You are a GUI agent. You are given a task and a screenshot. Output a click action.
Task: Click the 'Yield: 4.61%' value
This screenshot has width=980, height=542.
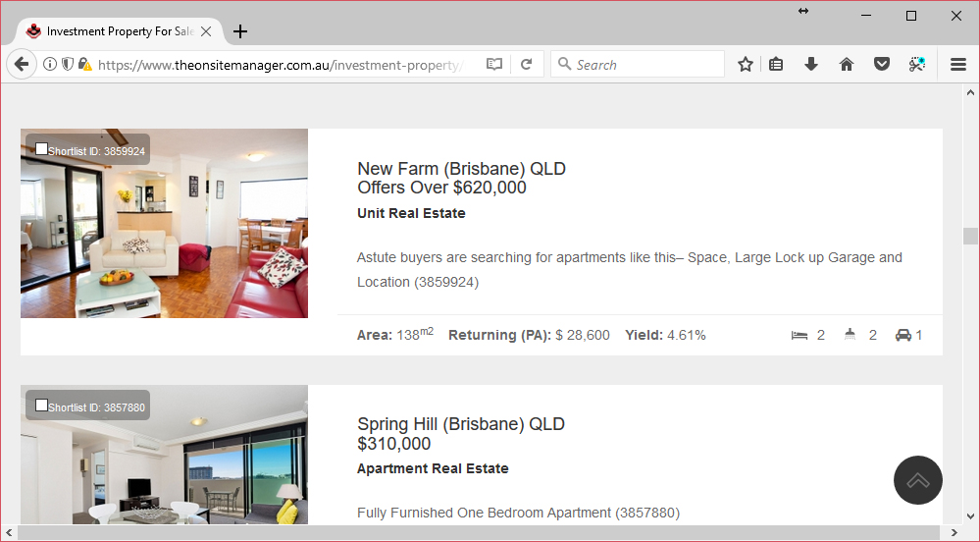(665, 335)
